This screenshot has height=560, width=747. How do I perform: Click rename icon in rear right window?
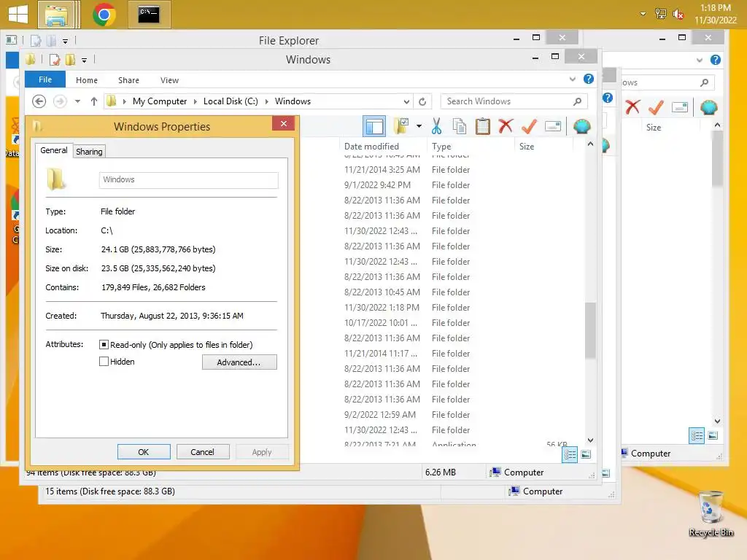tap(680, 107)
